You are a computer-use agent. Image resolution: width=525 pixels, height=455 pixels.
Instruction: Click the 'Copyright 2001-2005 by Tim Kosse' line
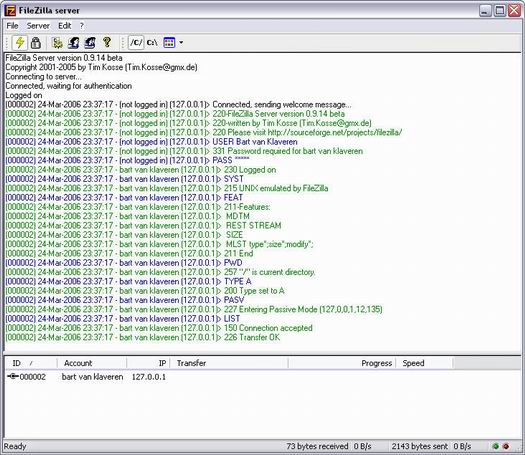click(x=101, y=67)
